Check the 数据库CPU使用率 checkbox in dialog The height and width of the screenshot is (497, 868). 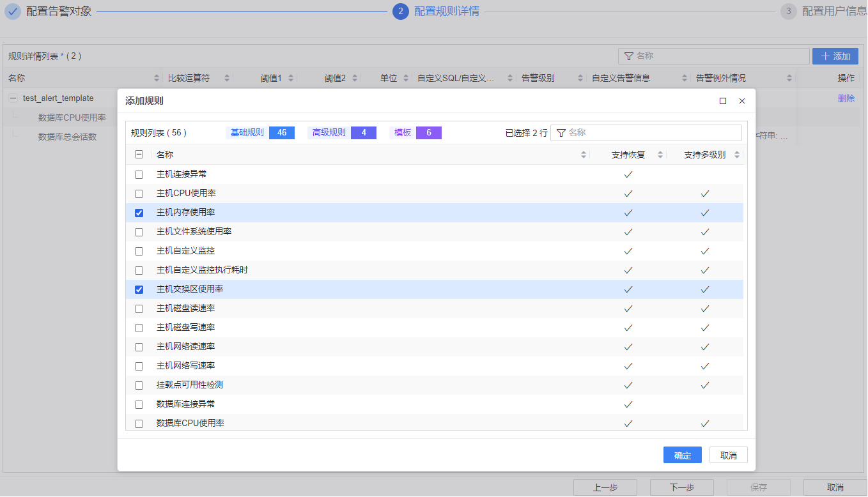(139, 424)
